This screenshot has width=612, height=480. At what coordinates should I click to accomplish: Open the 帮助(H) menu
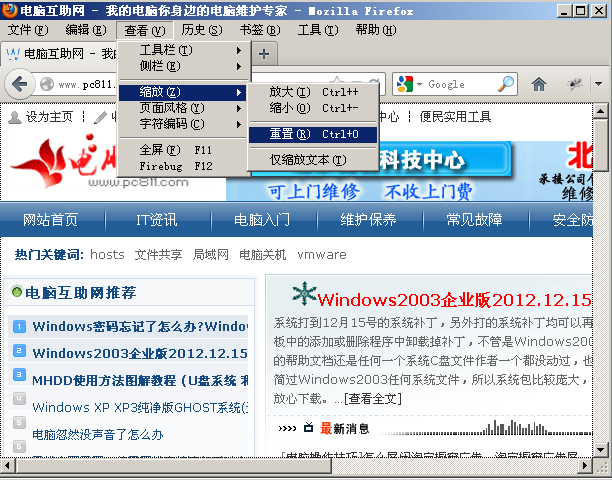(x=376, y=30)
